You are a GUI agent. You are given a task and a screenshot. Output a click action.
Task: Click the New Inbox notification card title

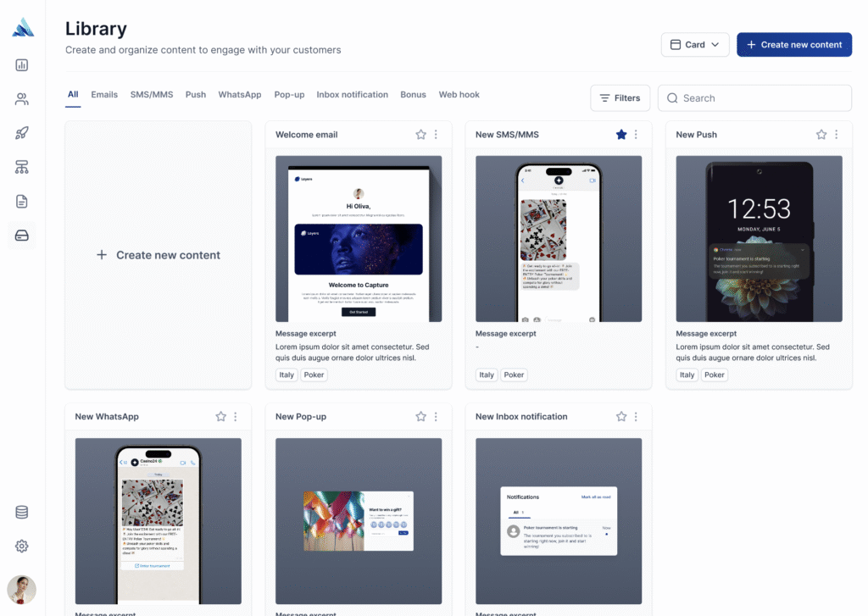(x=521, y=417)
